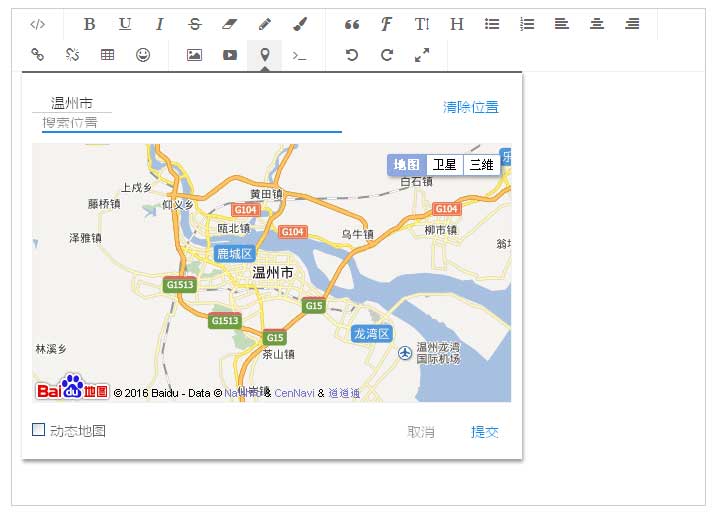Image resolution: width=719 pixels, height=517 pixels.
Task: Toggle bold formatting
Action: click(89, 24)
